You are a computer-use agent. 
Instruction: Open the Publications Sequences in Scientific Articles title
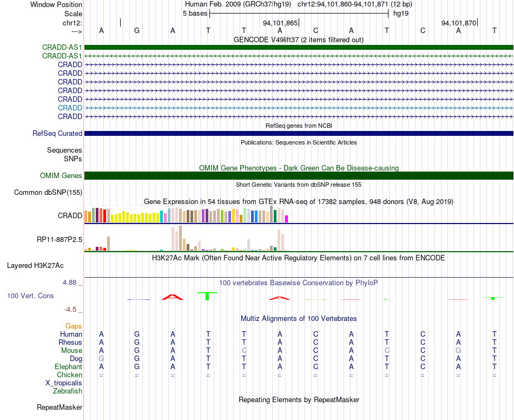pyautogui.click(x=298, y=142)
